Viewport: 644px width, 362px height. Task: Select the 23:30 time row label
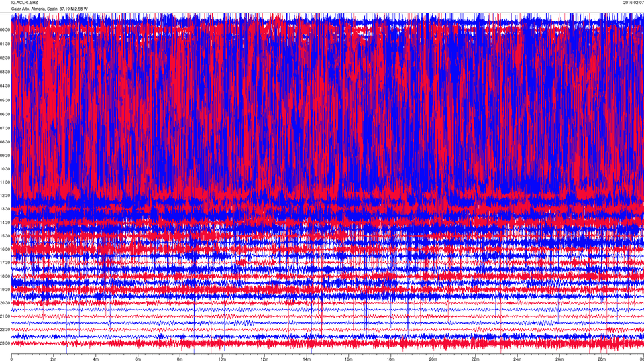tap(5, 343)
